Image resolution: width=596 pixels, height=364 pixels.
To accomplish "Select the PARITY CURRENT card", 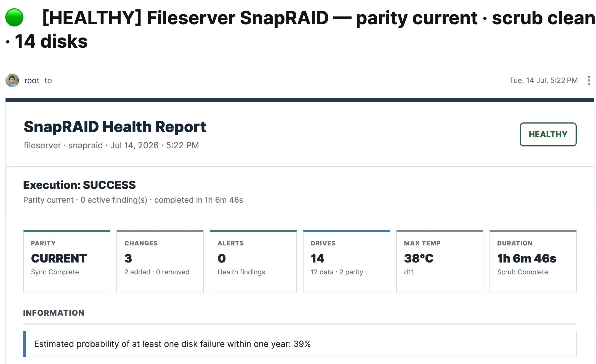I will 67,261.
